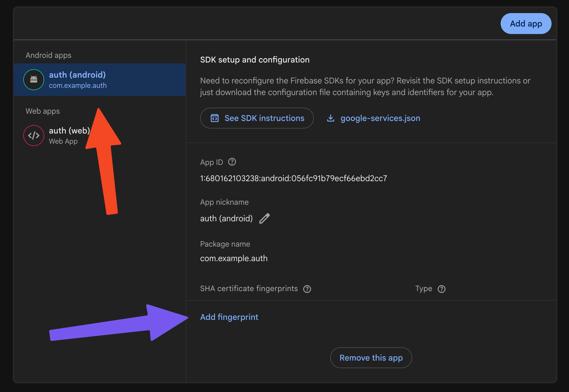Download google-services.json file link
This screenshot has width=569, height=392.
coord(380,118)
